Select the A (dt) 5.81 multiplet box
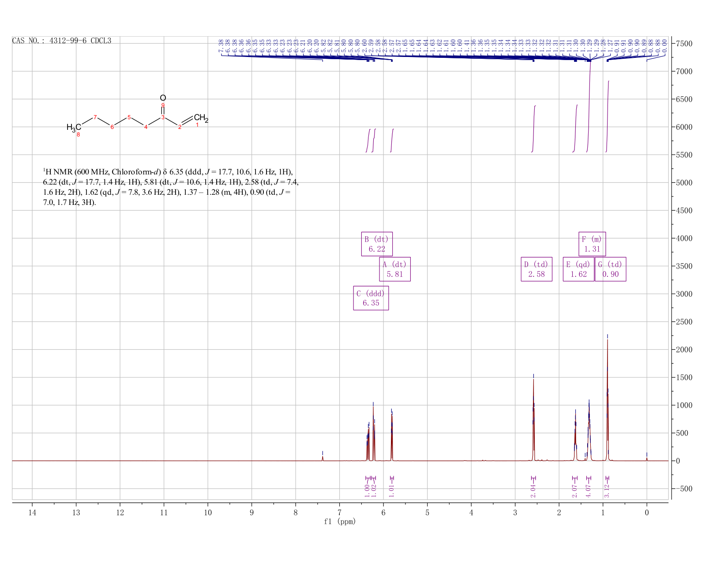This screenshot has width=728, height=563. 395,269
